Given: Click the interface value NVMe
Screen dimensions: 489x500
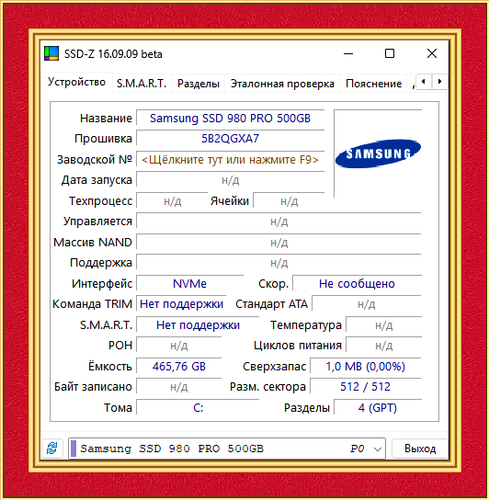Looking at the screenshot, I should [x=190, y=284].
